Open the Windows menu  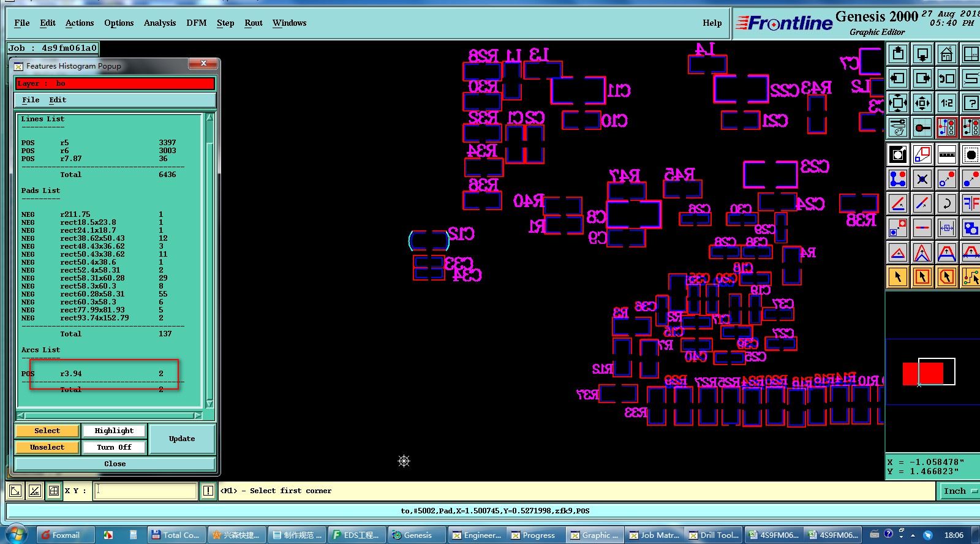coord(290,23)
